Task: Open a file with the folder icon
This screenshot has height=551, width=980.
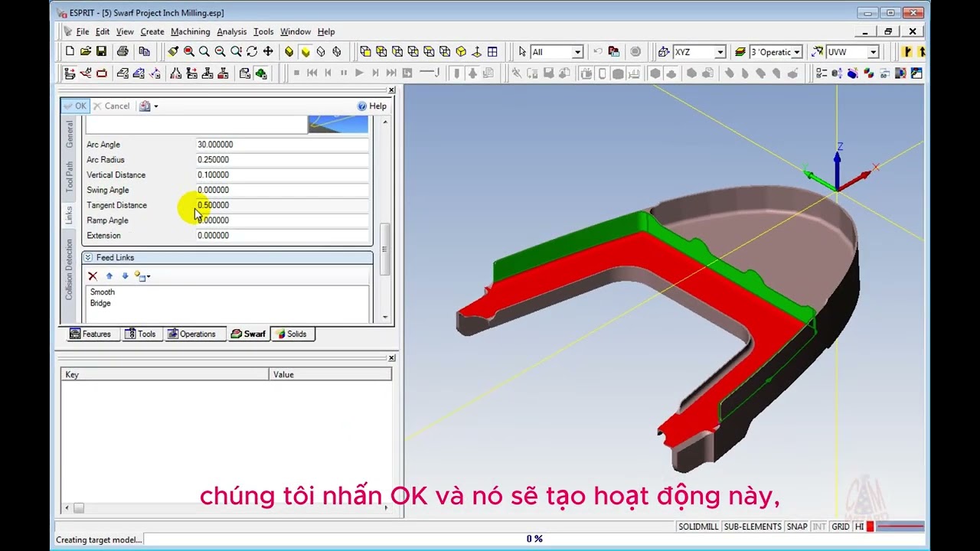Action: (85, 51)
